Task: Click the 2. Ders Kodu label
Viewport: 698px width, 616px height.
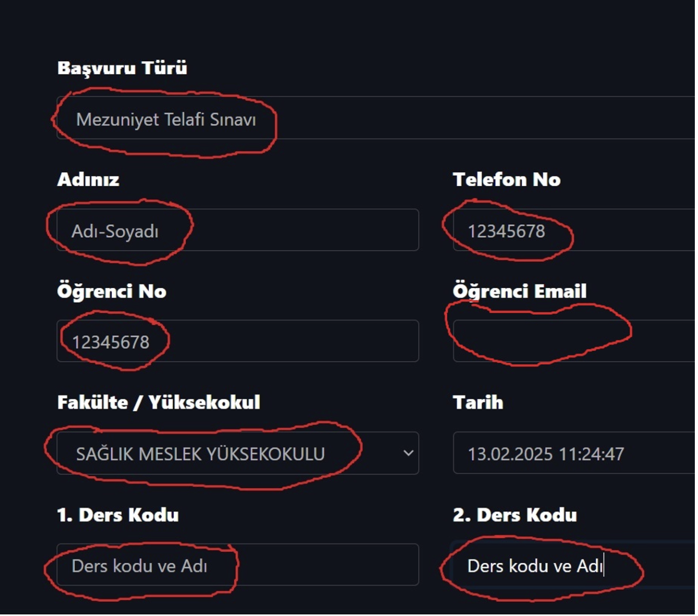Action: 514,515
